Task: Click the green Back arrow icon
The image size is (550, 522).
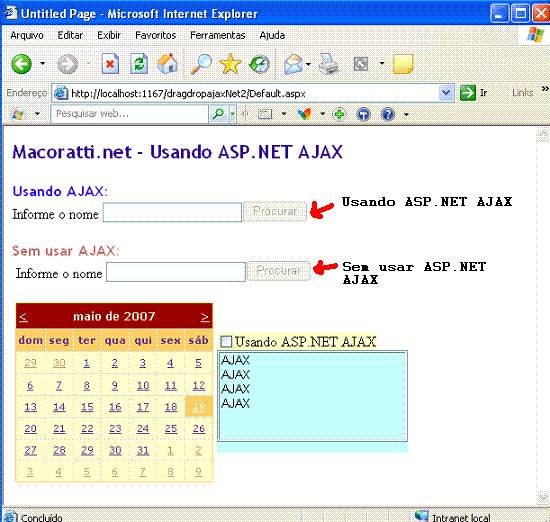Action: click(x=21, y=64)
